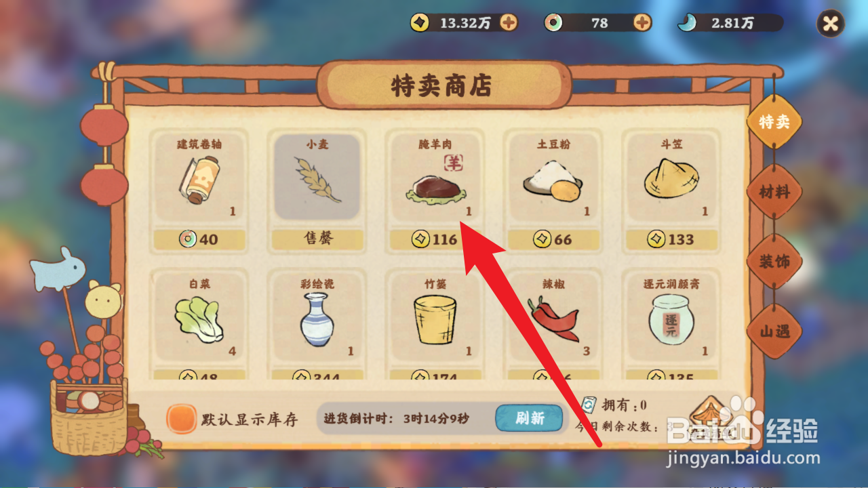This screenshot has width=868, height=488.
Task: Select the 彩绘瓷 porcelain vase item
Action: 317,317
